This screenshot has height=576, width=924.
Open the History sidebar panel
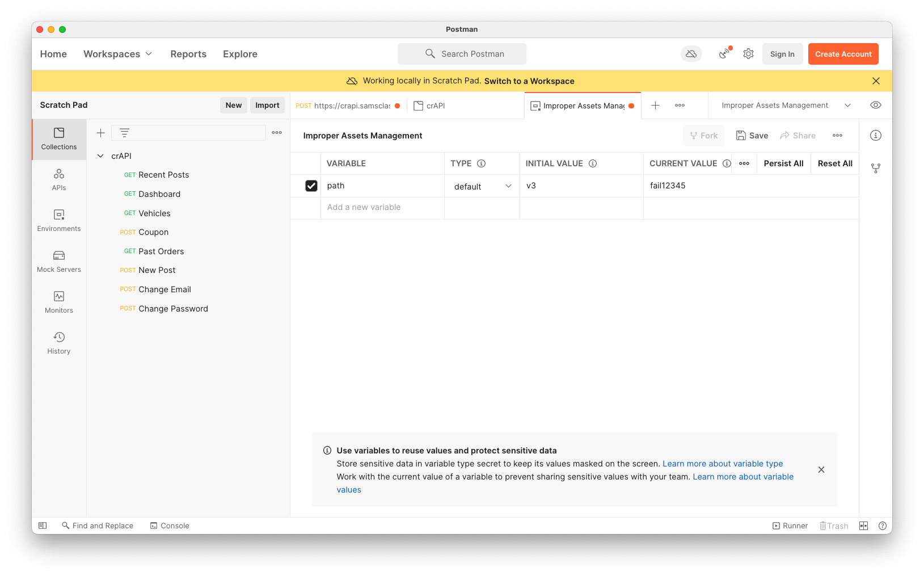(59, 343)
